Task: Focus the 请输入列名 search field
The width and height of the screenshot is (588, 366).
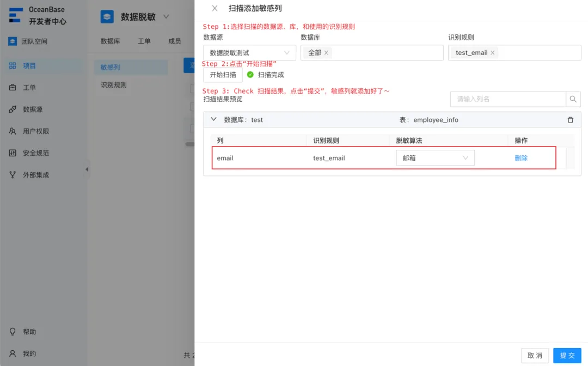Action: [508, 99]
